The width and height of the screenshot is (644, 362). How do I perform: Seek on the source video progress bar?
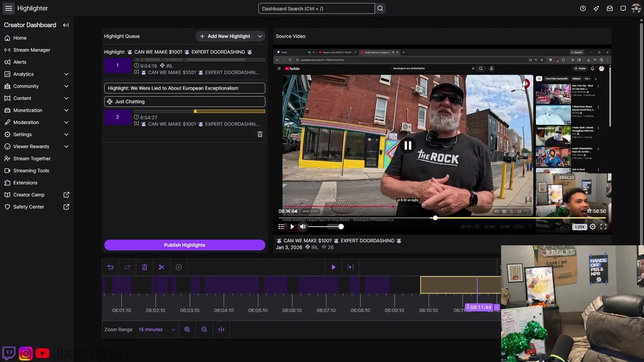443,218
